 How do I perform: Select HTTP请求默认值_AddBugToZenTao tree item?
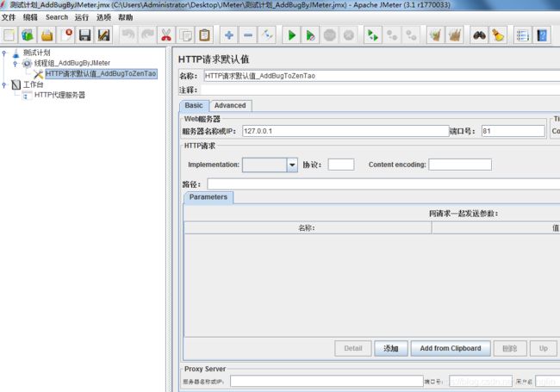101,74
